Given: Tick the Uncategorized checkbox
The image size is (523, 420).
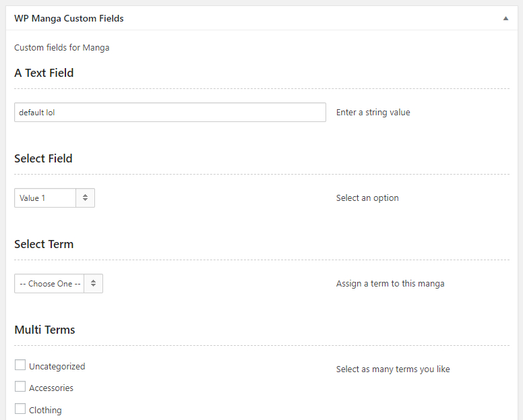Looking at the screenshot, I should tap(20, 365).
